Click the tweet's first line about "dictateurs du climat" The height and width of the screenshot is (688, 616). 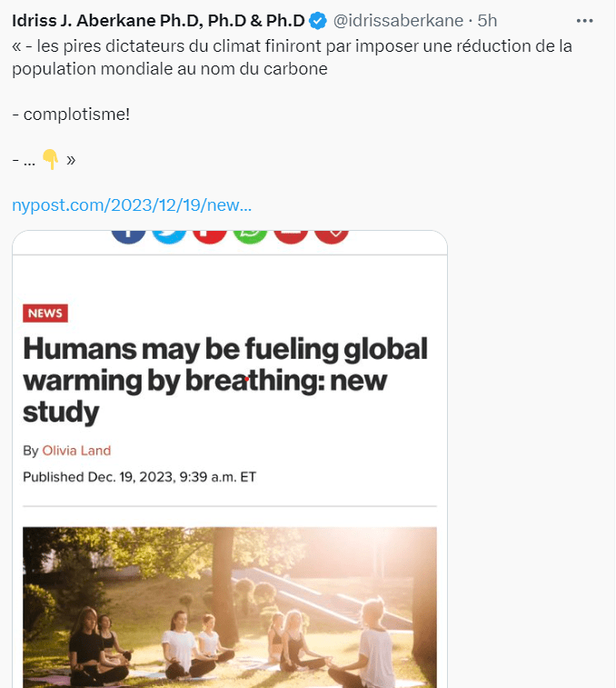point(291,45)
